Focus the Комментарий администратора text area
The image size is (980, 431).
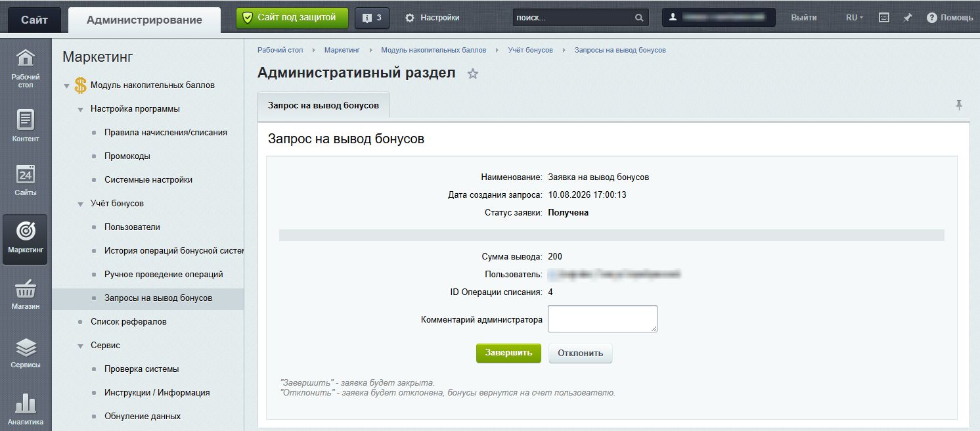[x=602, y=319]
